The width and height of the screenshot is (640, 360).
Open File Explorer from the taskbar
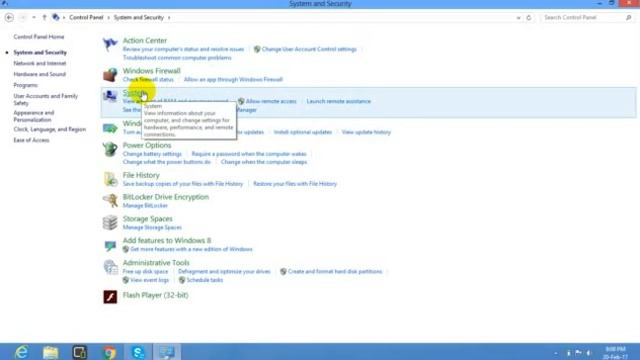[x=51, y=352]
